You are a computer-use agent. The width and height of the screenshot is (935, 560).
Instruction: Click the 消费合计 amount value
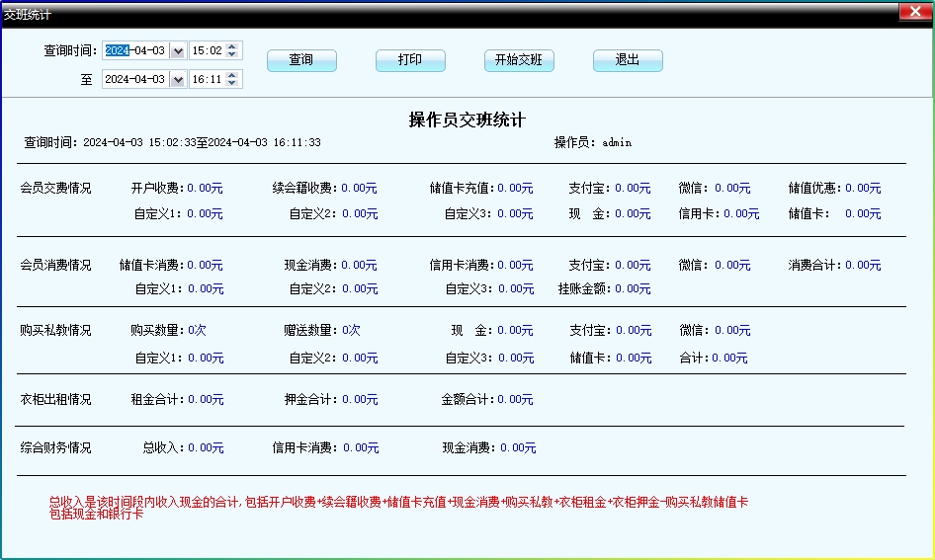pos(863,265)
